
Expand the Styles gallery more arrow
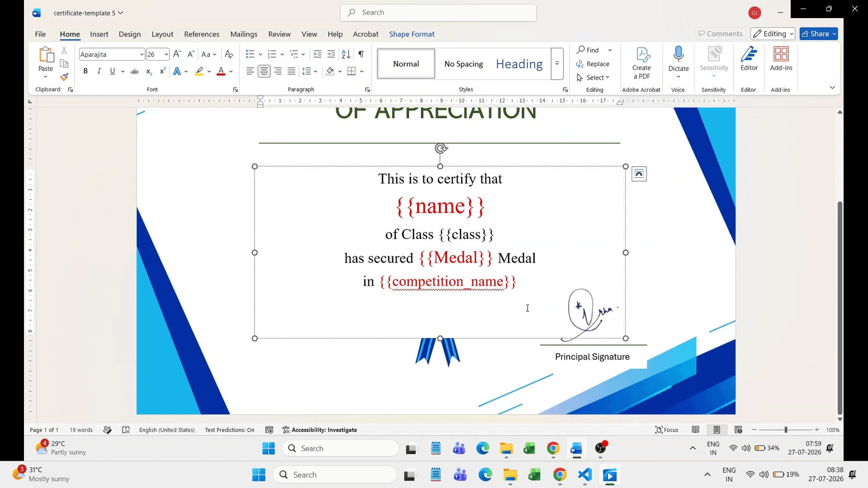(557, 64)
